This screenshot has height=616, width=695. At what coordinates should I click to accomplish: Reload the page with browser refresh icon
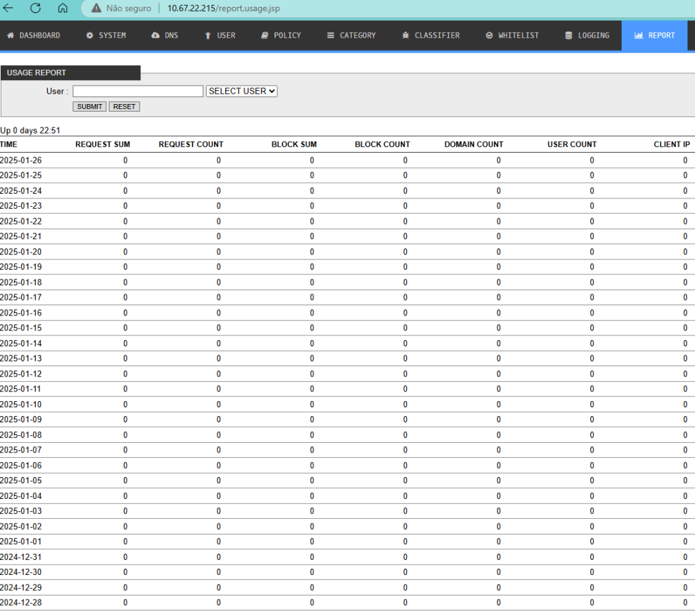pyautogui.click(x=36, y=8)
